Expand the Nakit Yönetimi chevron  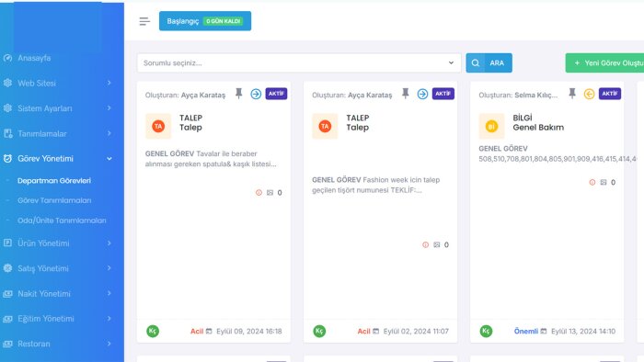pos(109,293)
